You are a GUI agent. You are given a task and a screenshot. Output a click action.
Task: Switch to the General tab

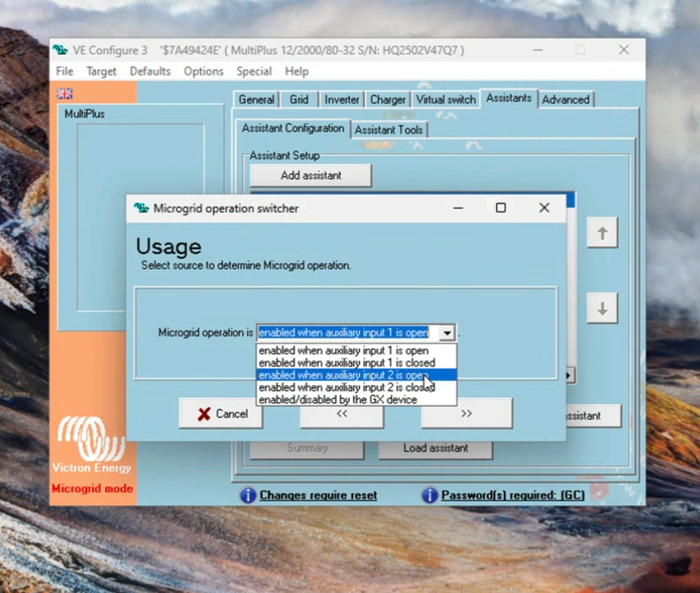pyautogui.click(x=256, y=100)
